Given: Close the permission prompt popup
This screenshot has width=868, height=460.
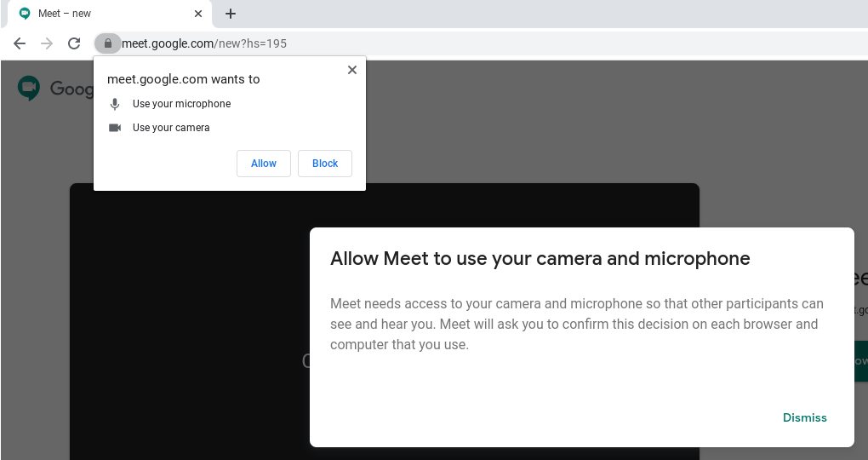Looking at the screenshot, I should (x=352, y=70).
